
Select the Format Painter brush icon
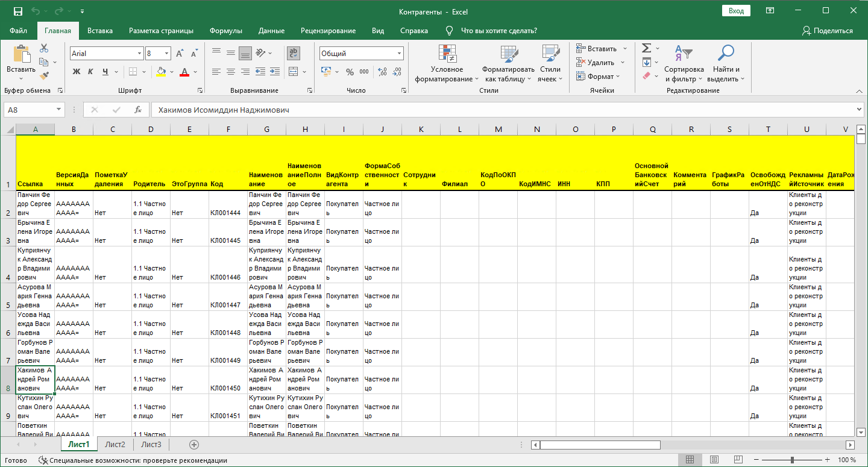click(x=44, y=75)
